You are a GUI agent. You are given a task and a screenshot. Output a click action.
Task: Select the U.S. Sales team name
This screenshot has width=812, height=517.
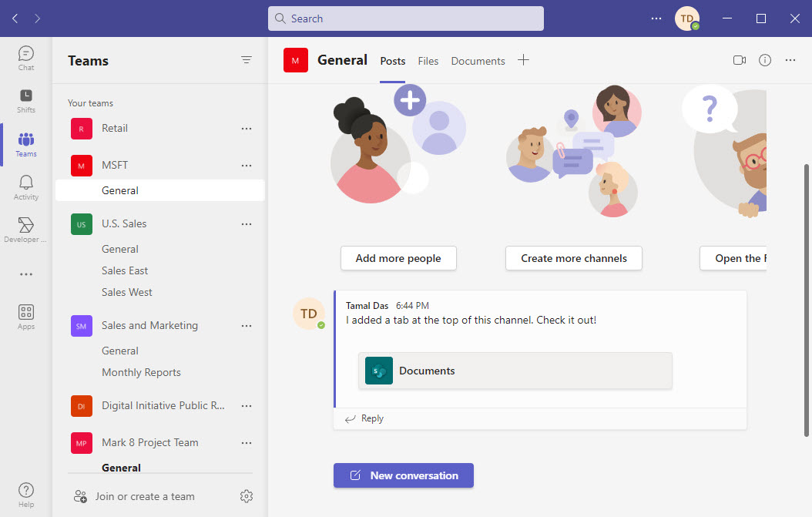click(124, 223)
